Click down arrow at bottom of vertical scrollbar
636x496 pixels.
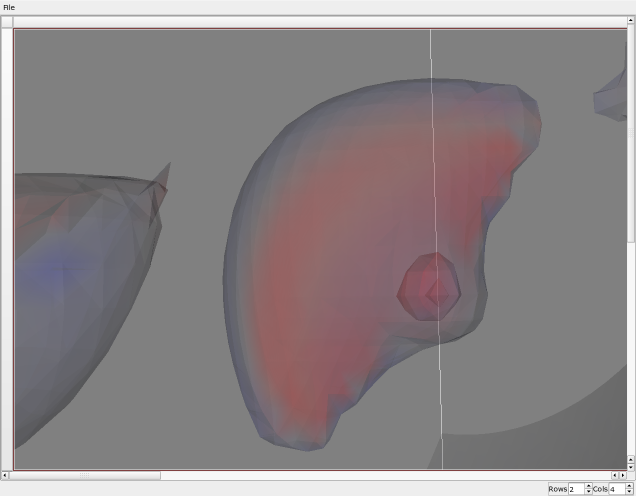click(x=631, y=468)
